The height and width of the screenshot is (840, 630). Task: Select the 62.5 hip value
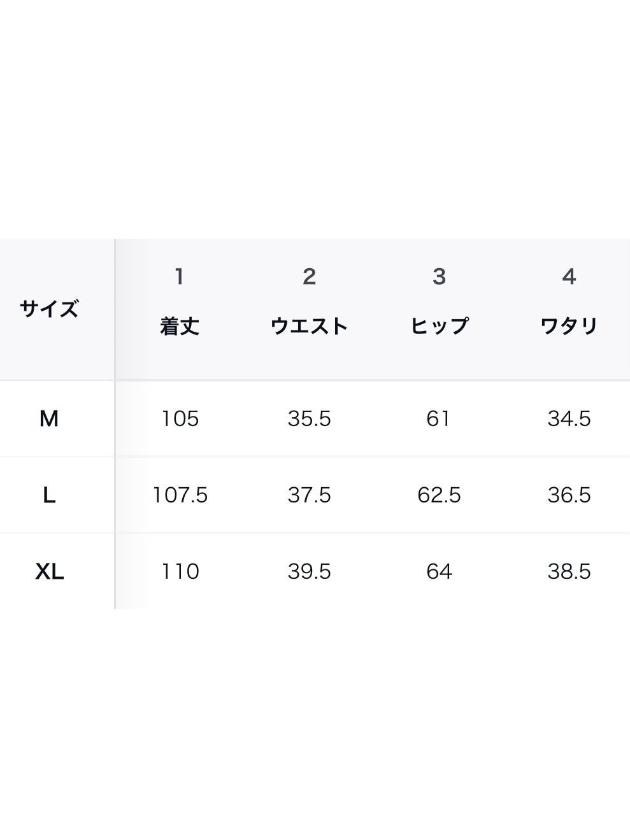439,495
